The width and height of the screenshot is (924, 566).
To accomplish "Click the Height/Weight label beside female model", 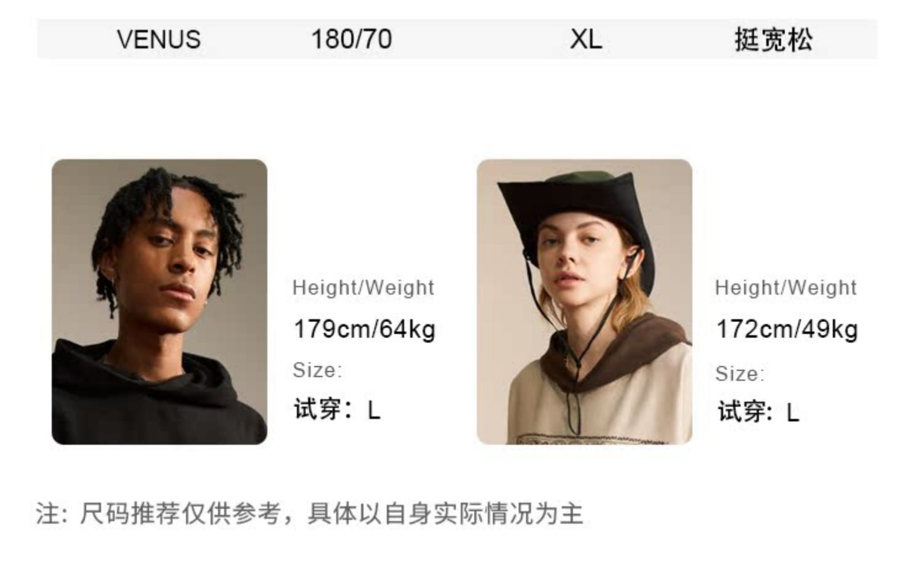I will (x=786, y=288).
